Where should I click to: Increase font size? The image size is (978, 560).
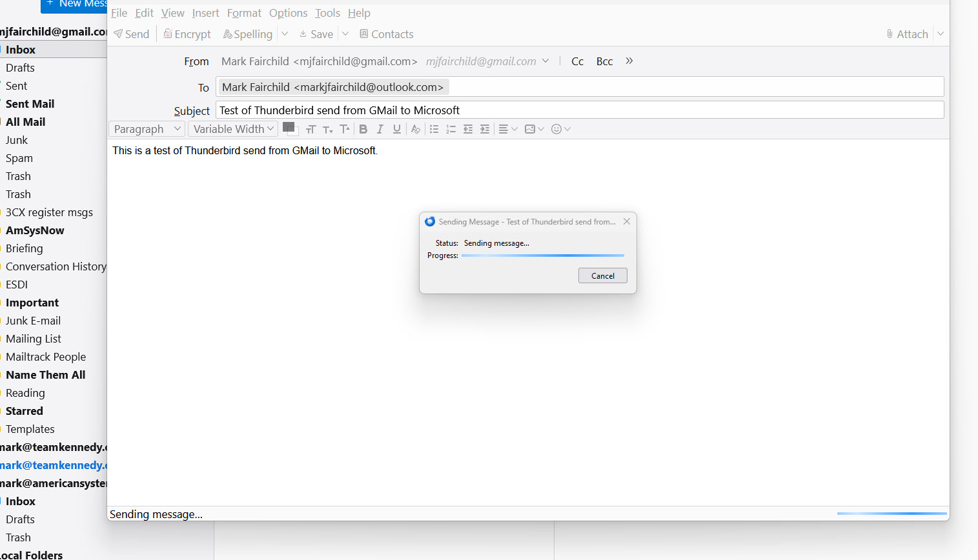(345, 129)
